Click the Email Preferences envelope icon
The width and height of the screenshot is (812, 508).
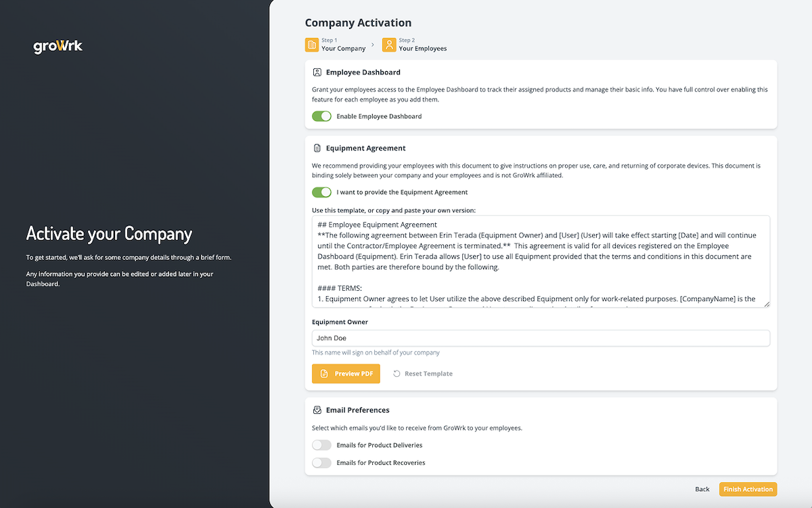pyautogui.click(x=318, y=409)
